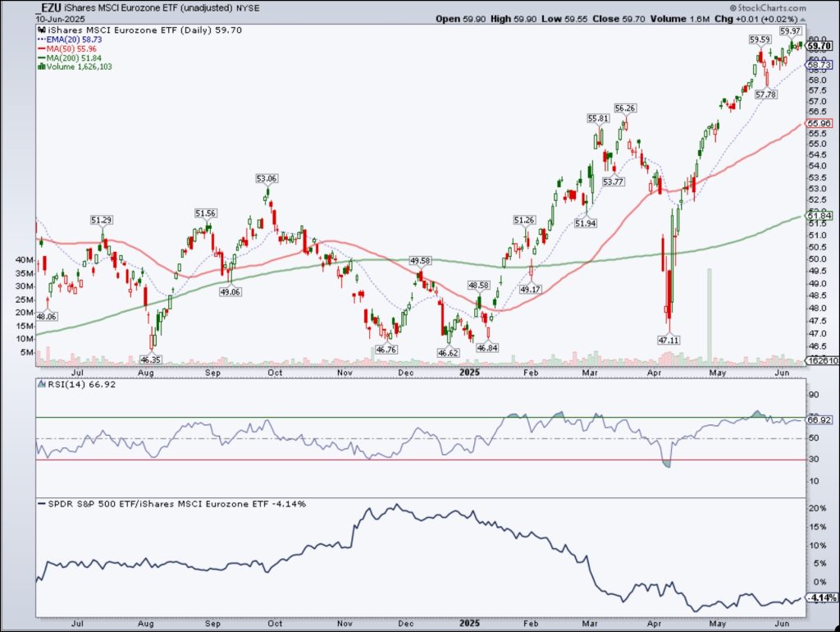The image size is (840, 632).
Task: Click the SPDR S&P 500 ETF ratio label
Action: (171, 504)
